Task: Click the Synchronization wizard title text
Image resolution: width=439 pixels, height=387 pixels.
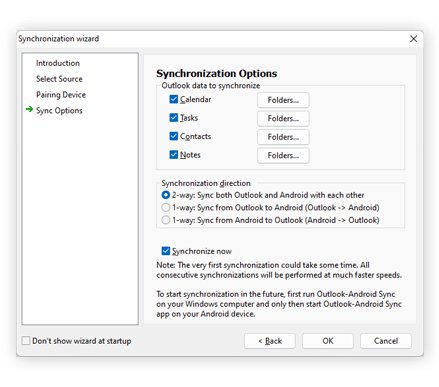Action: pyautogui.click(x=59, y=39)
